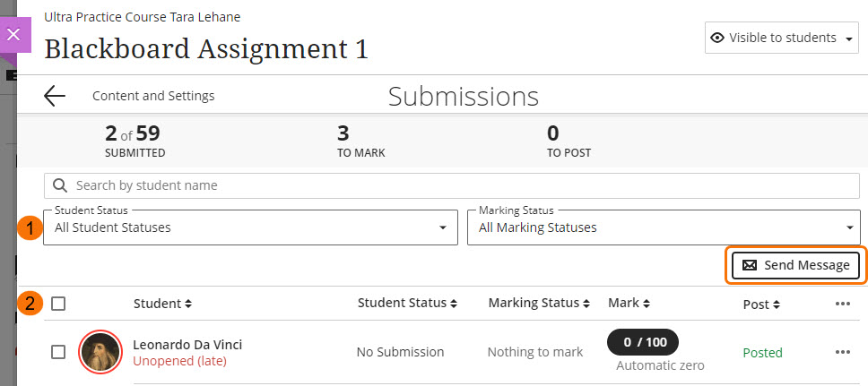Expand the Student Status filter dropdown
Viewport: 868px width, 386px height.
tap(251, 227)
